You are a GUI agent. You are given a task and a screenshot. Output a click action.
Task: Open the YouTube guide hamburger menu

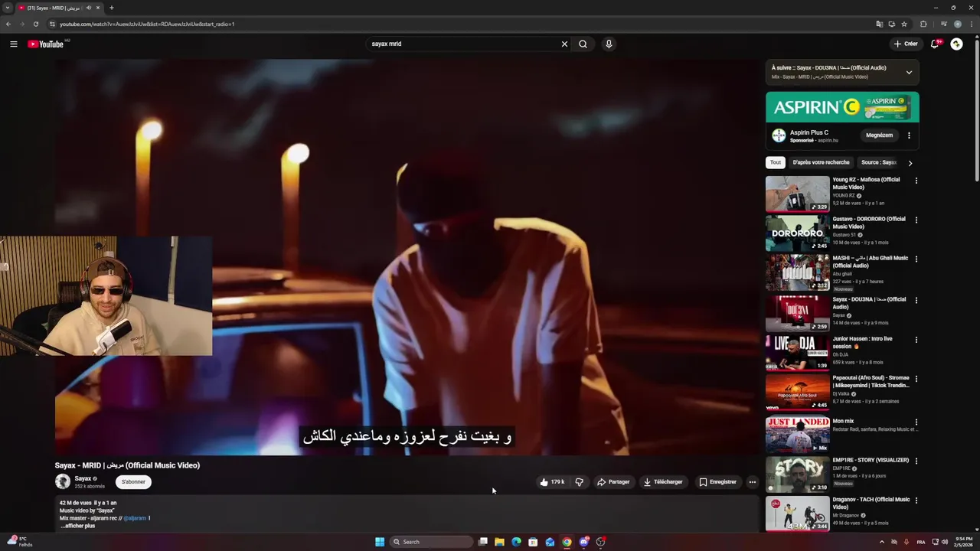[x=13, y=44]
